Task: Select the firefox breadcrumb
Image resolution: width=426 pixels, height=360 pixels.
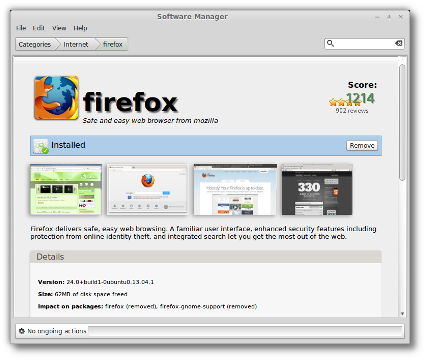Action: coord(113,44)
